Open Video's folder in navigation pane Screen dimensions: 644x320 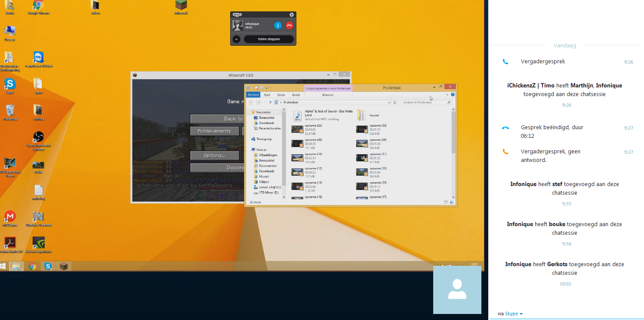tap(261, 182)
